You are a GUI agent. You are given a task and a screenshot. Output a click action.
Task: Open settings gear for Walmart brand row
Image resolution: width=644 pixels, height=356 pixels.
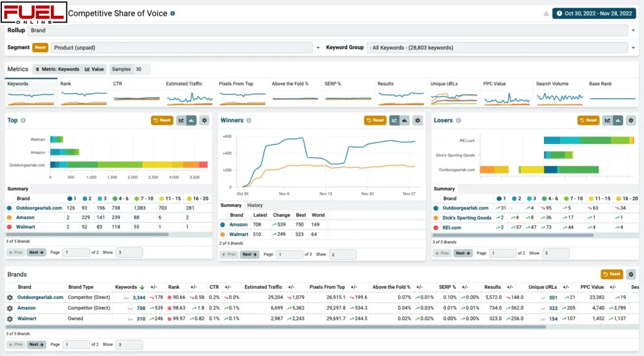(10, 319)
